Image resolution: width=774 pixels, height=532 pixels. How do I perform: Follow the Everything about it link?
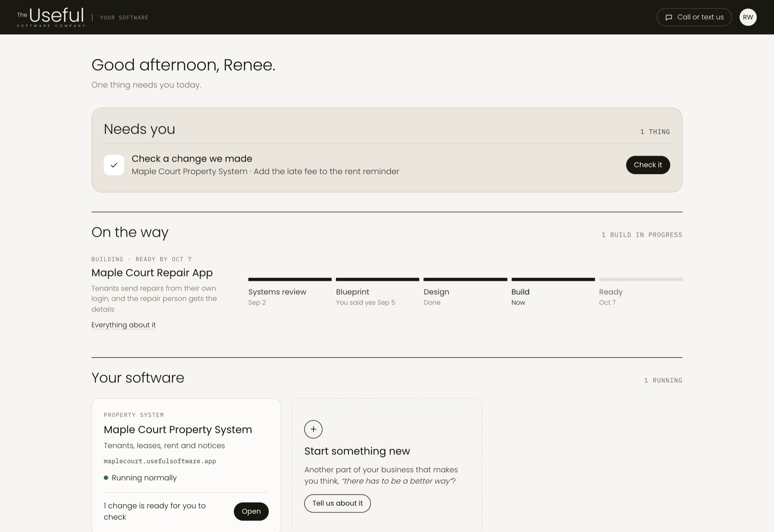(x=124, y=325)
